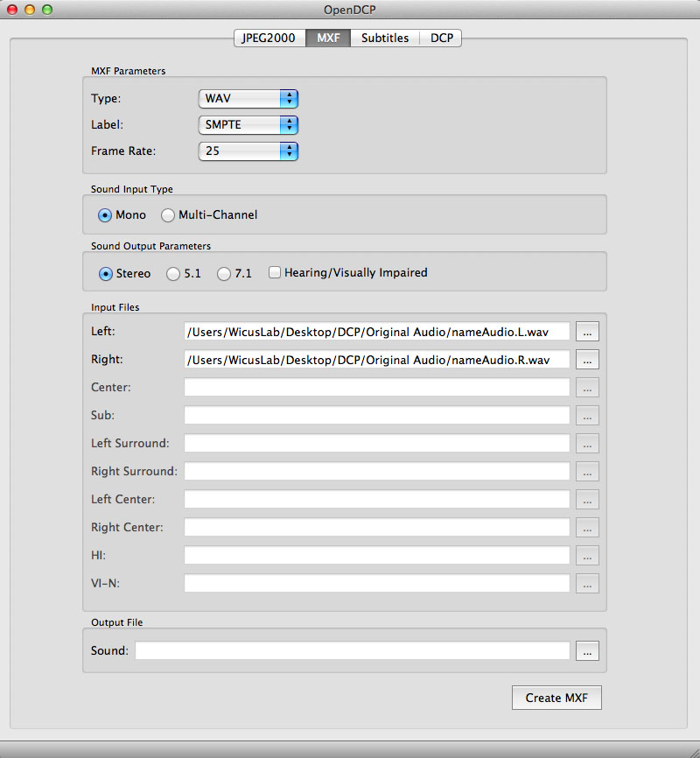Image resolution: width=700 pixels, height=758 pixels.
Task: Open the Type dropdown showing WAV
Action: point(248,99)
